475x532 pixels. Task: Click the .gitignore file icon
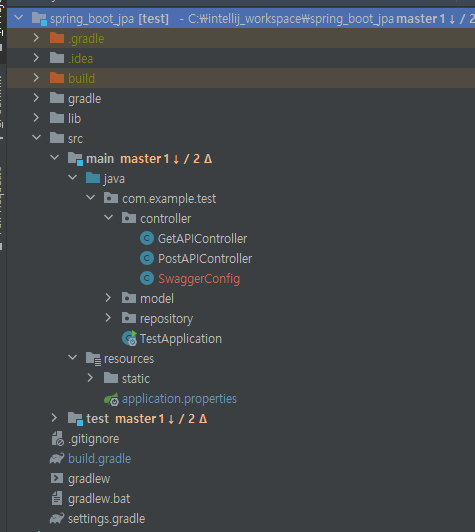pyautogui.click(x=57, y=438)
